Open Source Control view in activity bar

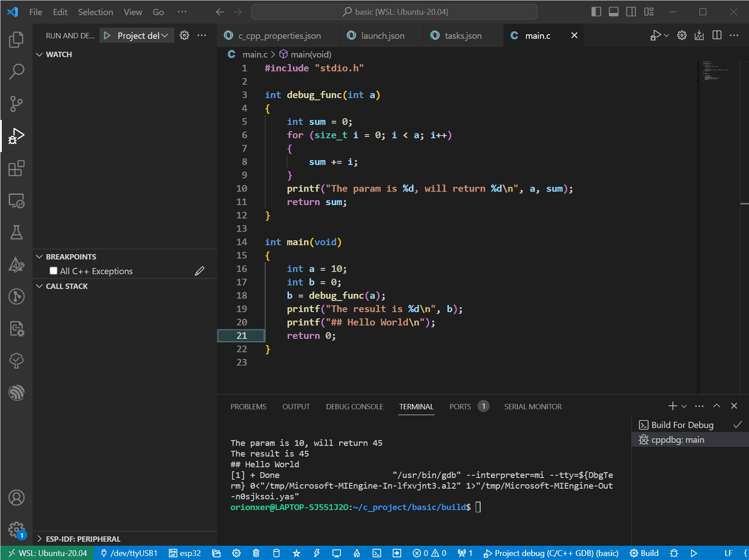click(16, 103)
